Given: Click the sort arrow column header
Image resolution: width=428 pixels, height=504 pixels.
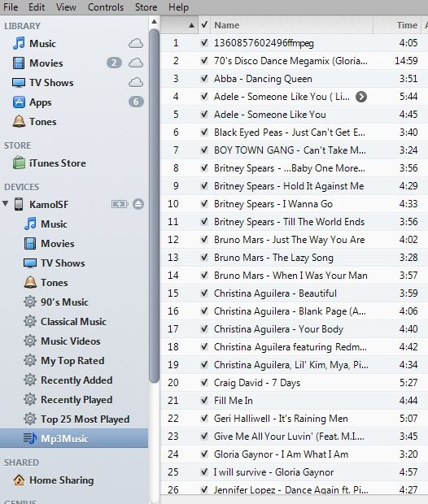Looking at the screenshot, I should point(179,24).
